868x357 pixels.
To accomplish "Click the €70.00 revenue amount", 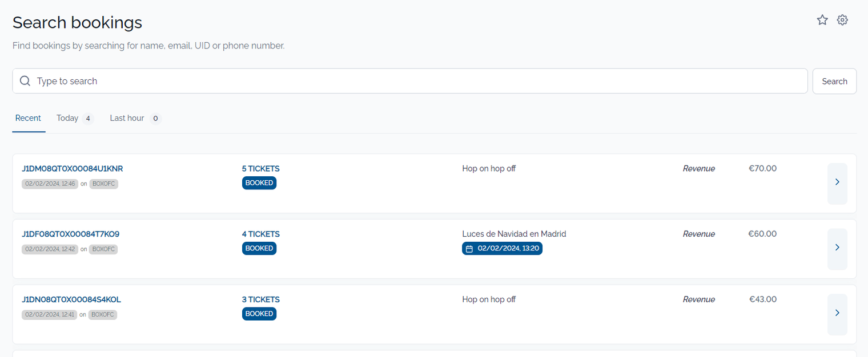I will (763, 169).
